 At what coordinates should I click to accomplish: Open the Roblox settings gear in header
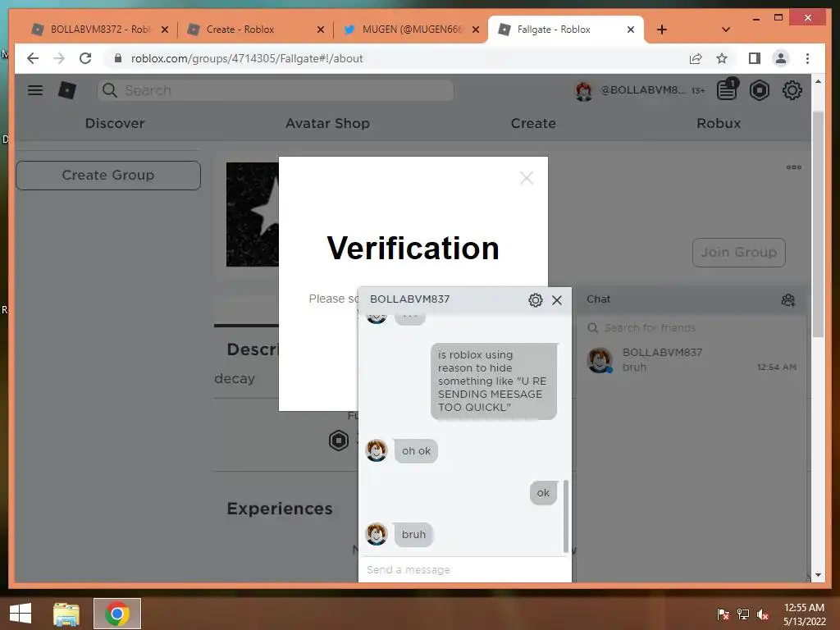(x=792, y=90)
